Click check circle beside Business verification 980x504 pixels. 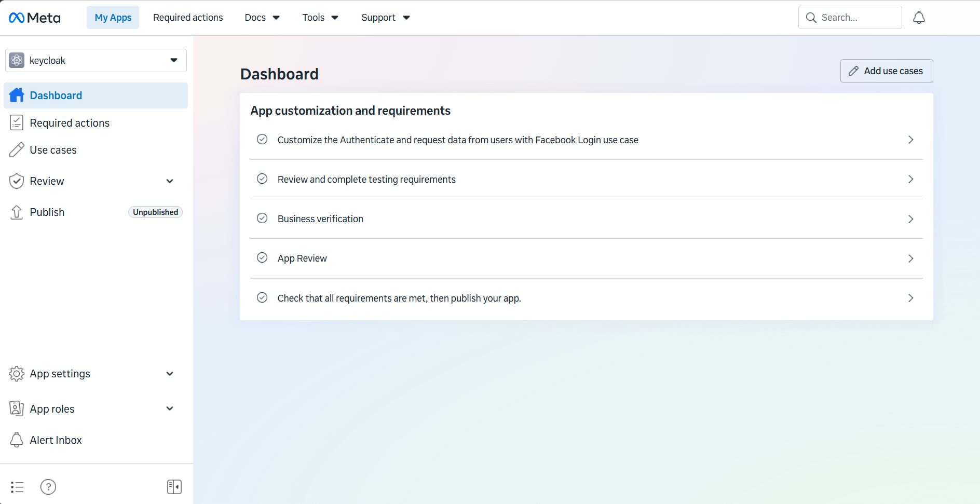click(262, 218)
